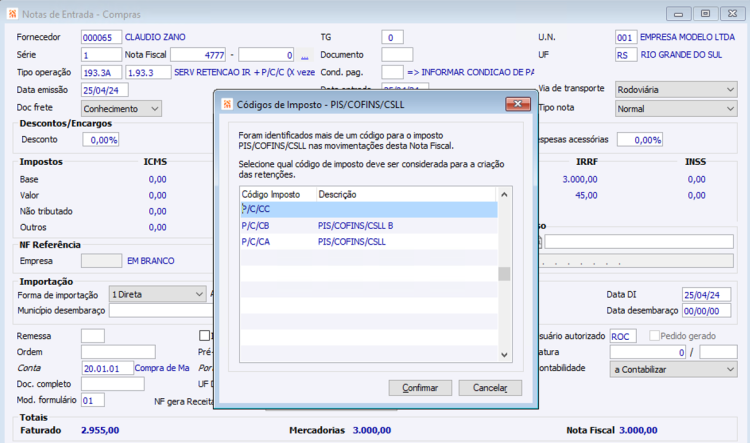Viewport: 750px width, 443px height.
Task: Cancel the tax code dialog
Action: (x=490, y=388)
